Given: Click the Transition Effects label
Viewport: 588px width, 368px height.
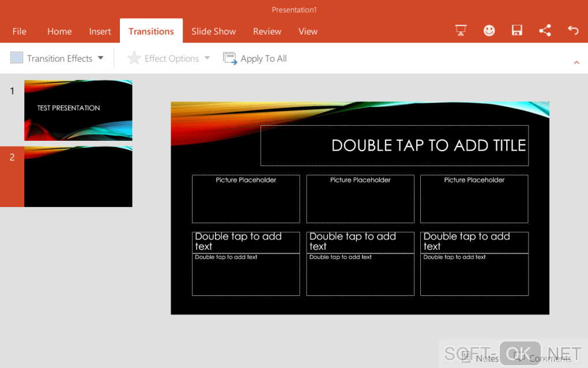Looking at the screenshot, I should tap(59, 58).
